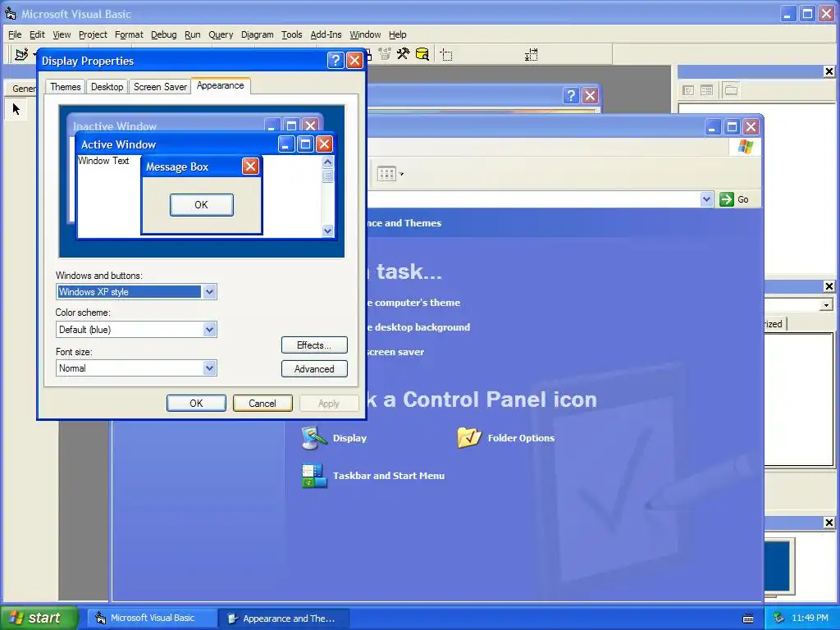
Task: Click the keyboard icon in the taskbar
Action: (748, 619)
